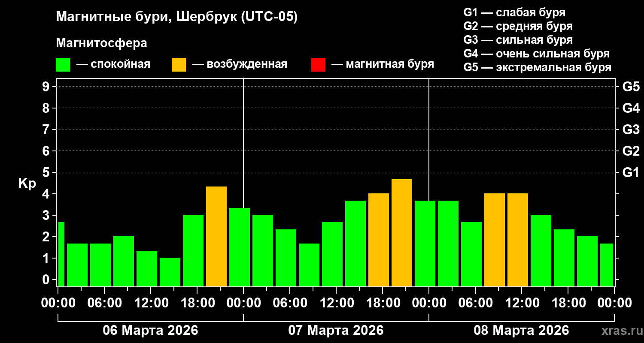Image resolution: width=644 pixels, height=343 pixels.
Task: Click the 00:00 label where 06 Марта begins
Action: 58,303
